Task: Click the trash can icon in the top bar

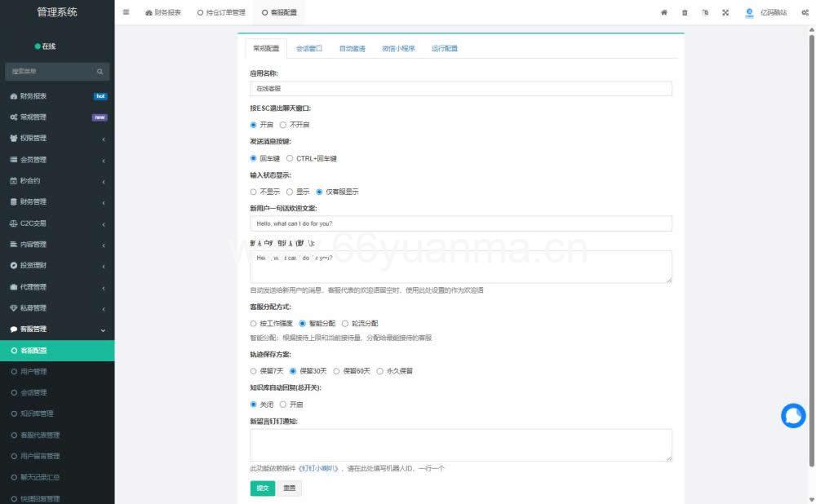Action: pyautogui.click(x=685, y=12)
